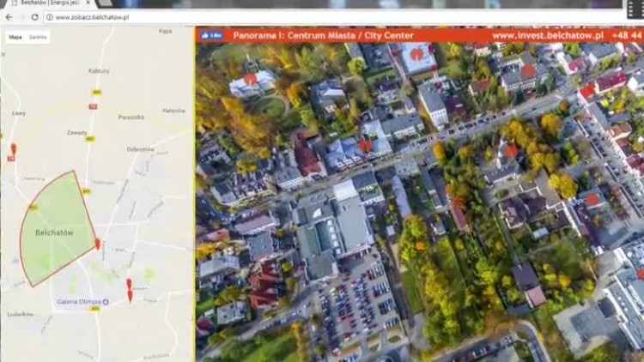Click the red road shield near Kałduny

tap(93, 106)
